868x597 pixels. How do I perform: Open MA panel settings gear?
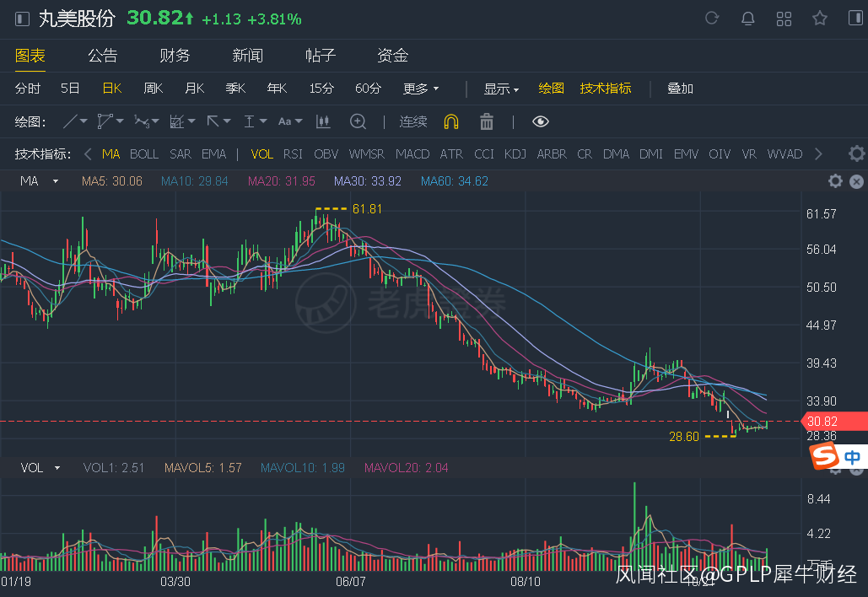click(835, 181)
